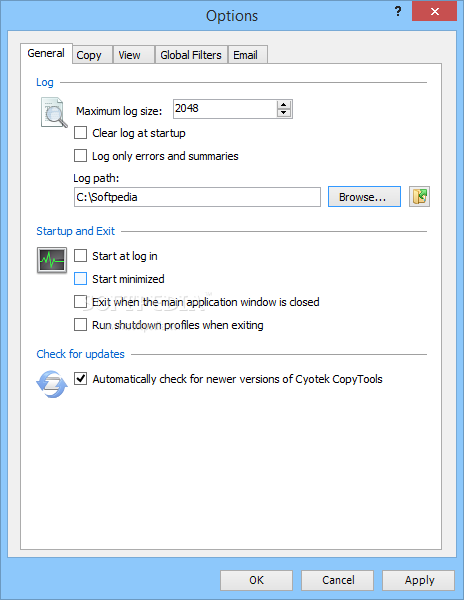Switch to the Email tab
The image size is (464, 600).
click(247, 55)
